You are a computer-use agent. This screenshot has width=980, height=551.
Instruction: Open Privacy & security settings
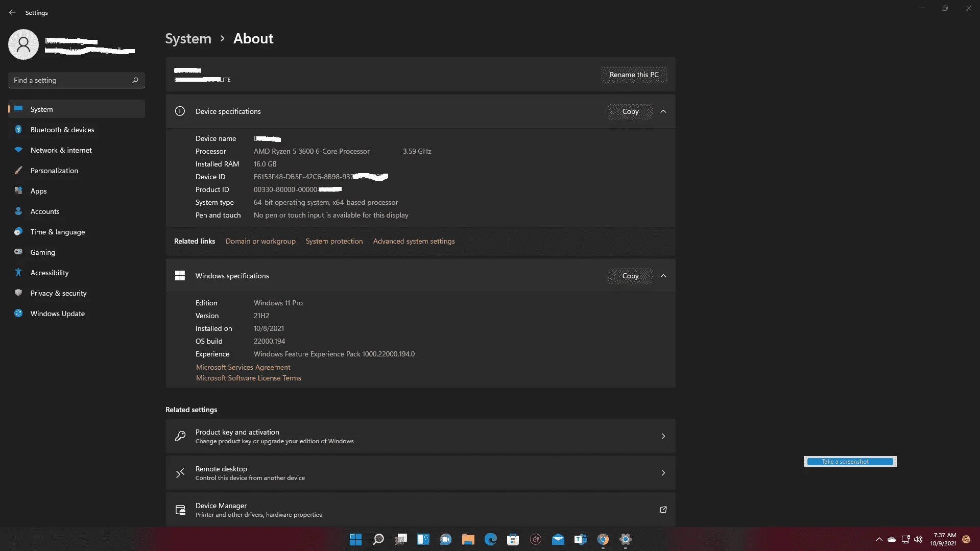(77, 293)
